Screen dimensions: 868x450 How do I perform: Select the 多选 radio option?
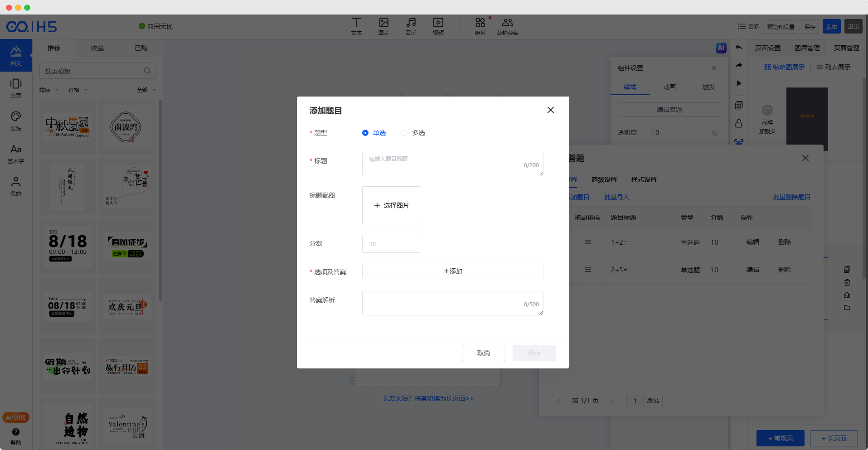(x=404, y=133)
